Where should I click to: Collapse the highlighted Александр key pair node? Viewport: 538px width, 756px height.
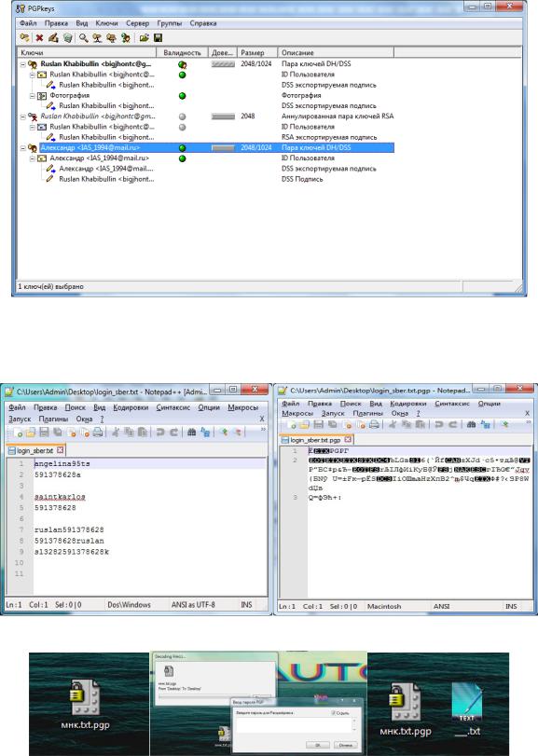(x=22, y=148)
